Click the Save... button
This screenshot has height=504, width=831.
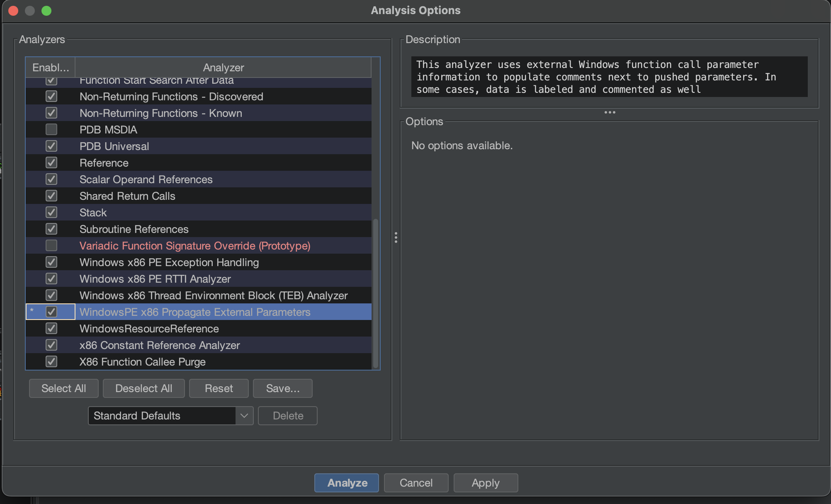pyautogui.click(x=283, y=388)
